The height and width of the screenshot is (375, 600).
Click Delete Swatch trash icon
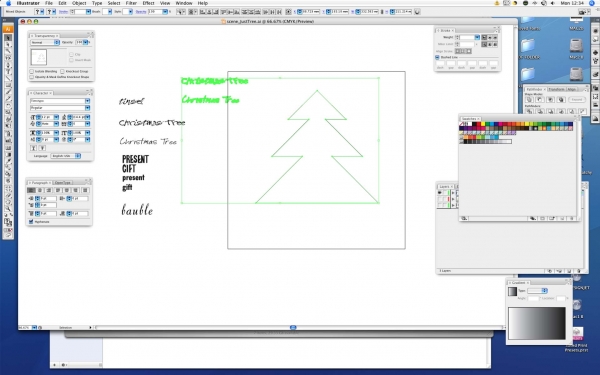point(572,218)
